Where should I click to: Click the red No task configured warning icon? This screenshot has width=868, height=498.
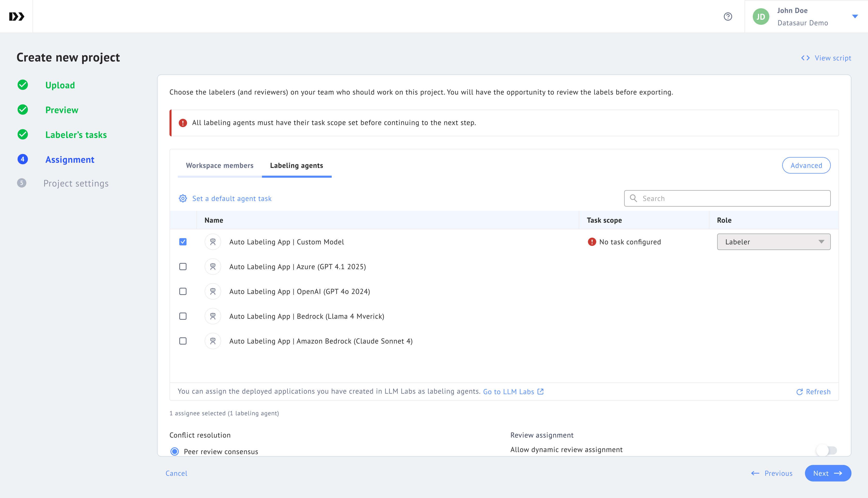click(592, 242)
